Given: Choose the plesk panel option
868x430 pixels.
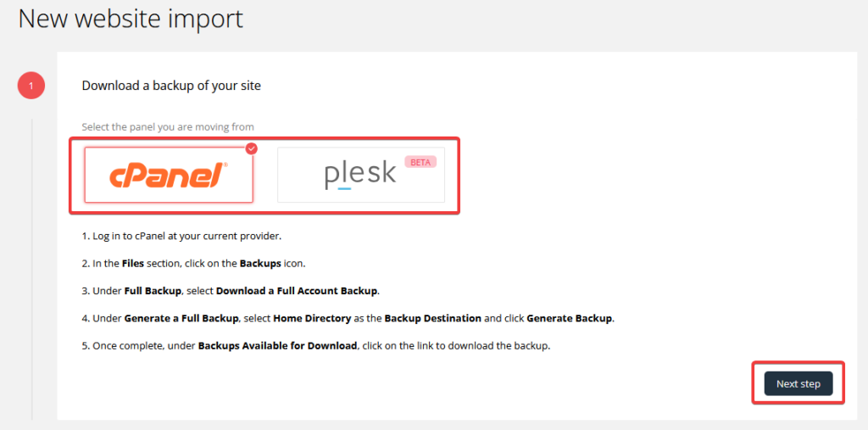Looking at the screenshot, I should coord(361,175).
